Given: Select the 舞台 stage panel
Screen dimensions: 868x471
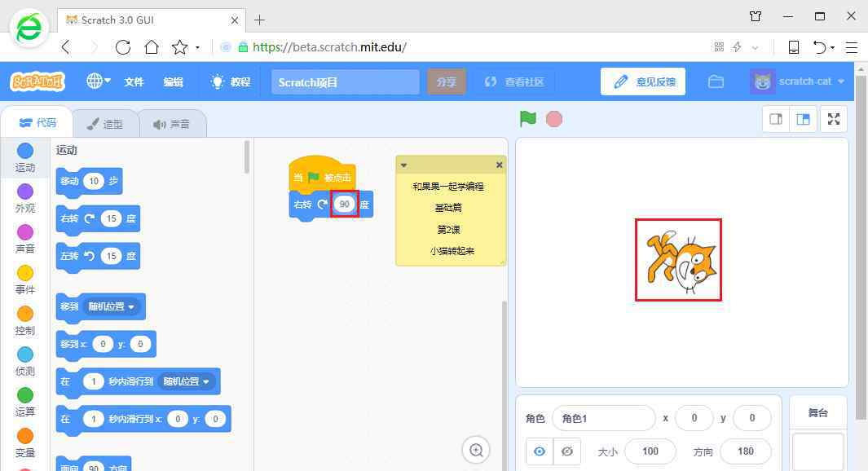Looking at the screenshot, I should [817, 413].
